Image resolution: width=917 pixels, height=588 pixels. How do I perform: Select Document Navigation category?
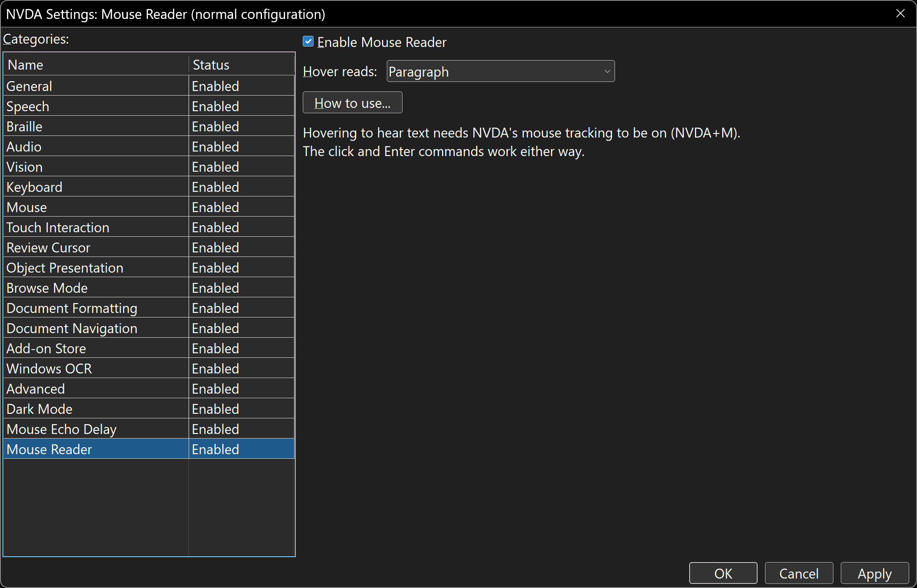pyautogui.click(x=149, y=328)
